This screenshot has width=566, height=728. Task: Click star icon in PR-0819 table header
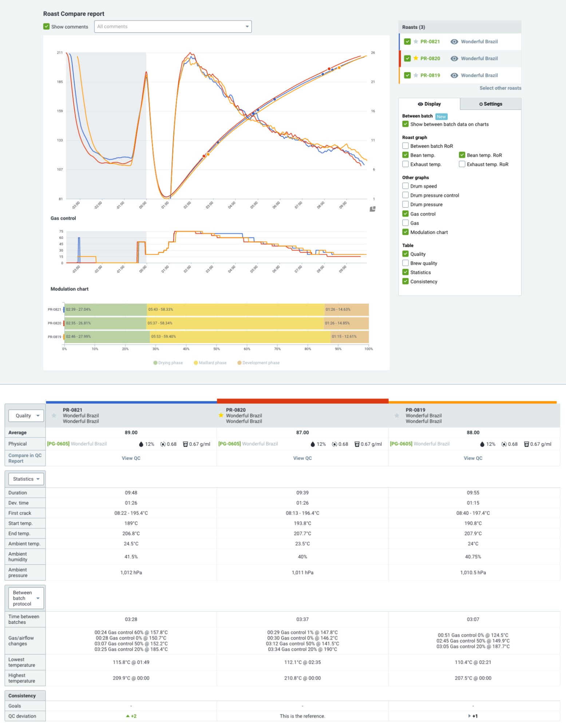pyautogui.click(x=397, y=416)
